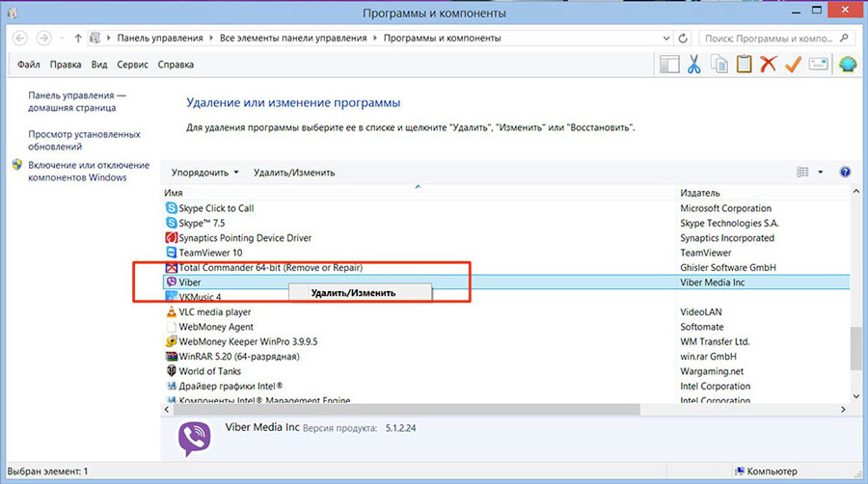868x484 pixels.
Task: Click the scroll down arrow of list
Action: point(855,396)
